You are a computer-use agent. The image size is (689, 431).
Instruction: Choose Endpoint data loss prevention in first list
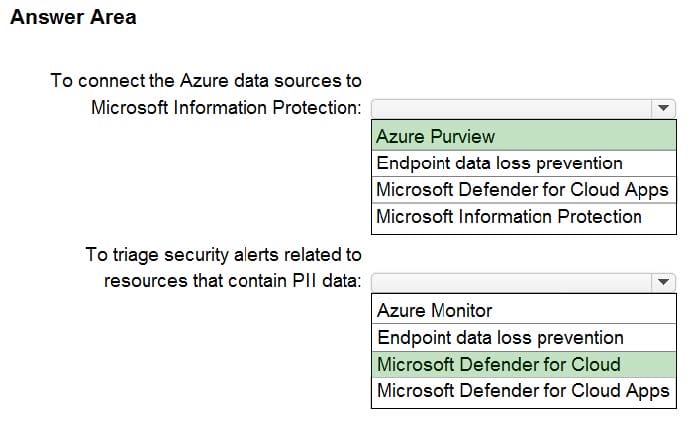tap(499, 163)
